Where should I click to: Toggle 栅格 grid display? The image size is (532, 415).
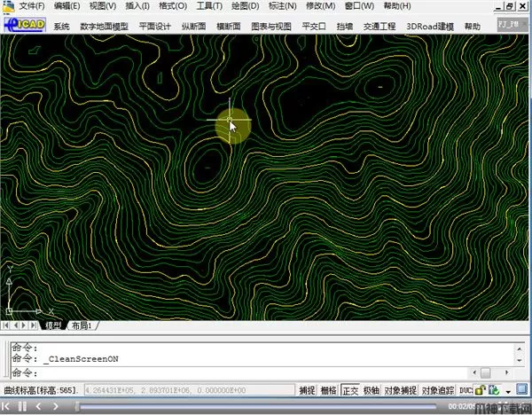tap(328, 390)
